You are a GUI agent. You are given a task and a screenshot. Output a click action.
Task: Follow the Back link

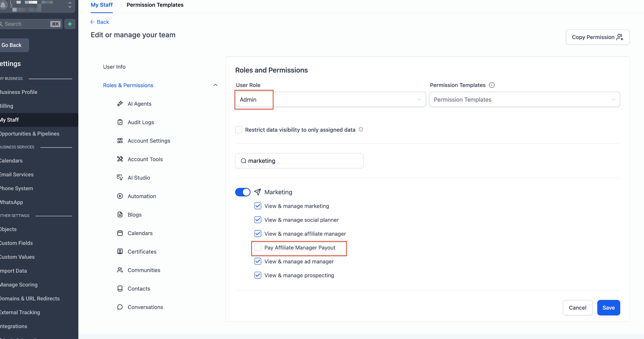[x=100, y=22]
